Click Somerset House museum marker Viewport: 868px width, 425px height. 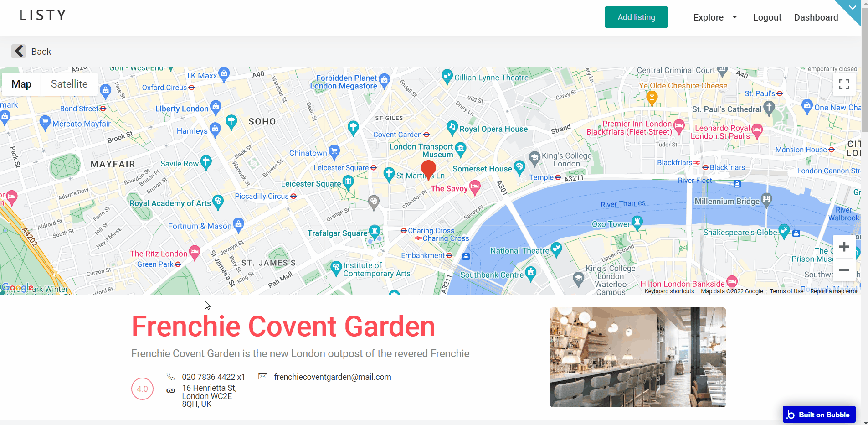click(x=519, y=167)
